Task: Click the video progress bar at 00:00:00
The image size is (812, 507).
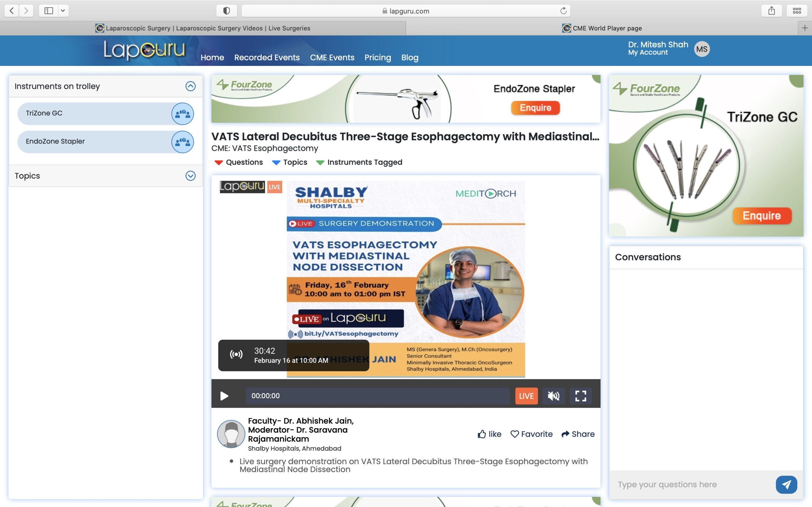Action: point(377,396)
